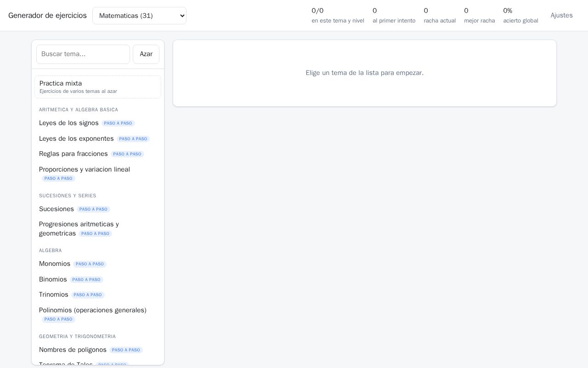This screenshot has height=368, width=588.
Task: Open the Sucesiones topic
Action: pyautogui.click(x=98, y=209)
